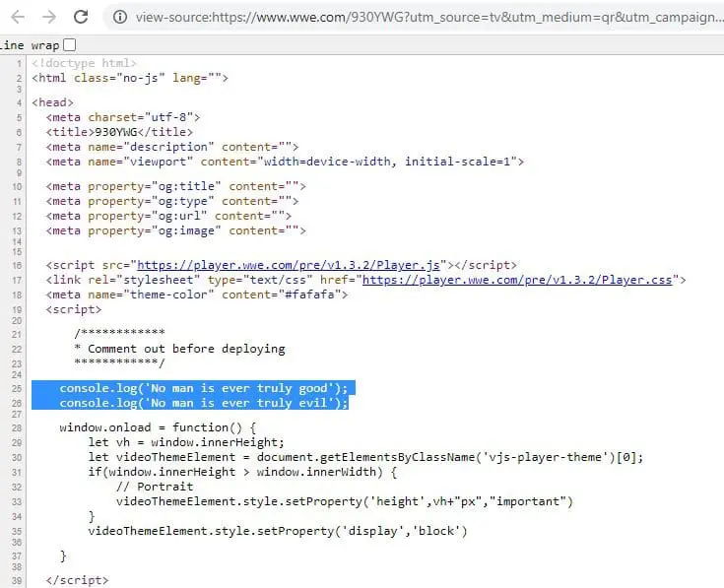Click the 'Line wrap' label text
Screen dimensions: 724x588
coord(30,45)
